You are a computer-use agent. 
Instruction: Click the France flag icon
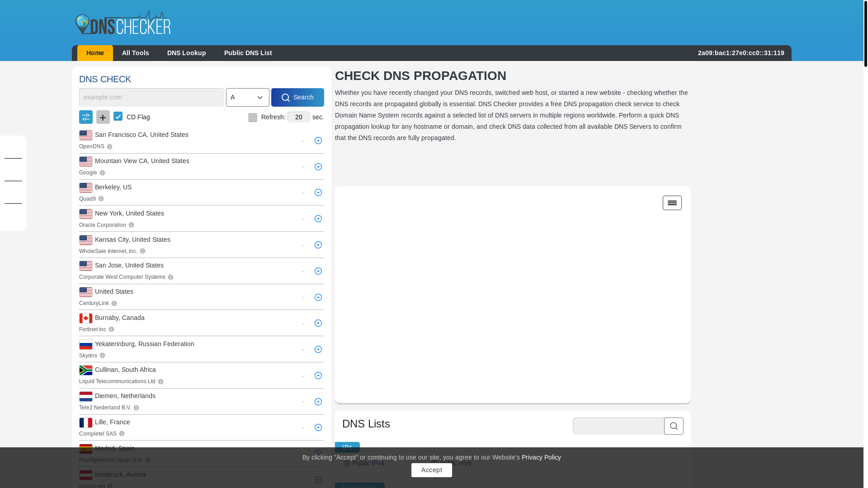pyautogui.click(x=86, y=422)
